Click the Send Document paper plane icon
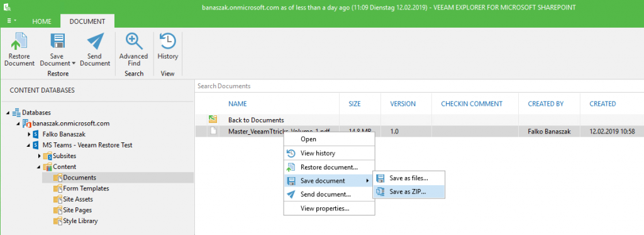The width and height of the screenshot is (644, 235). 96,42
